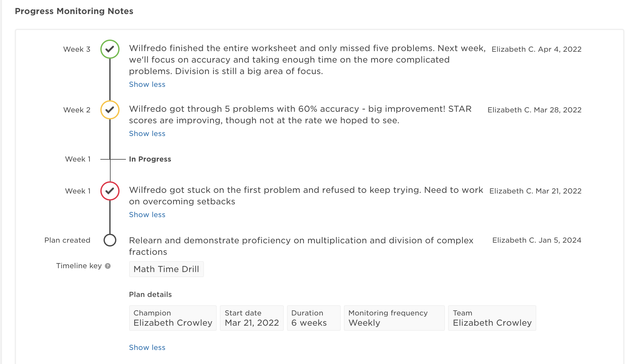Collapse plan details with bottom Show less
Image resolution: width=636 pixels, height=364 pixels.
pyautogui.click(x=147, y=347)
